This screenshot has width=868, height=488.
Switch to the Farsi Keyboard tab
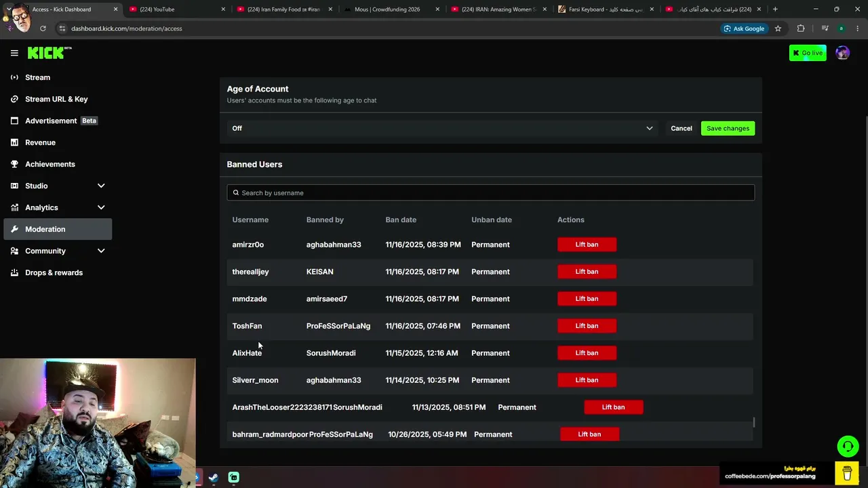(x=605, y=9)
